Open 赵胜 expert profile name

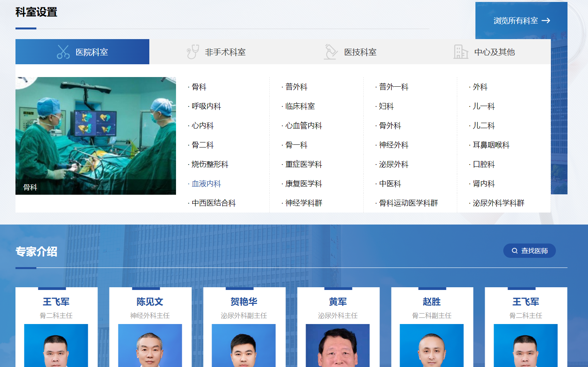[432, 302]
